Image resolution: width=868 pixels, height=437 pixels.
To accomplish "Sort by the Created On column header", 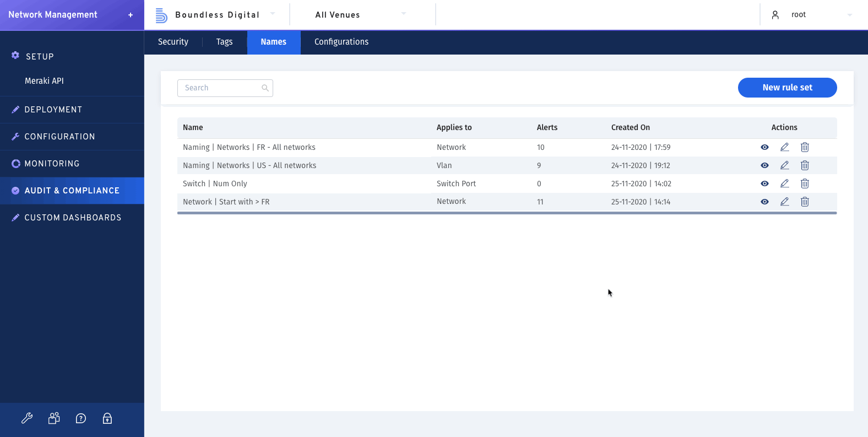I will pos(631,127).
